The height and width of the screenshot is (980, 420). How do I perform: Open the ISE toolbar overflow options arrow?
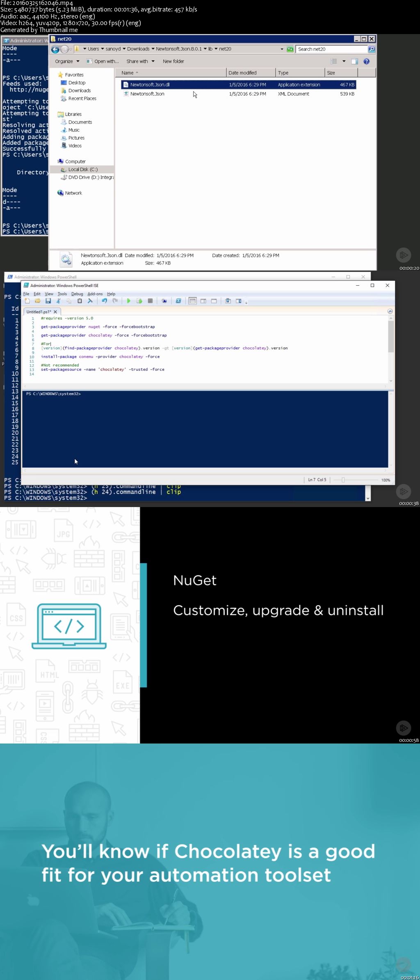[x=246, y=302]
